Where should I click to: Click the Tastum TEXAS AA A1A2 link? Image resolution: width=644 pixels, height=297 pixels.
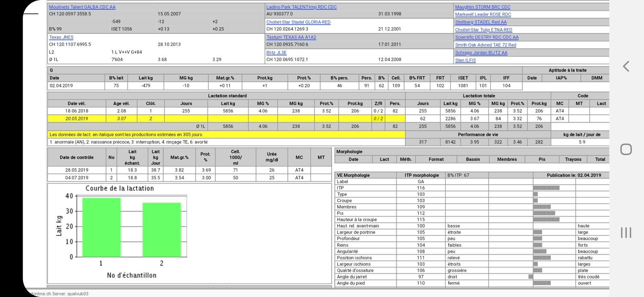(291, 37)
